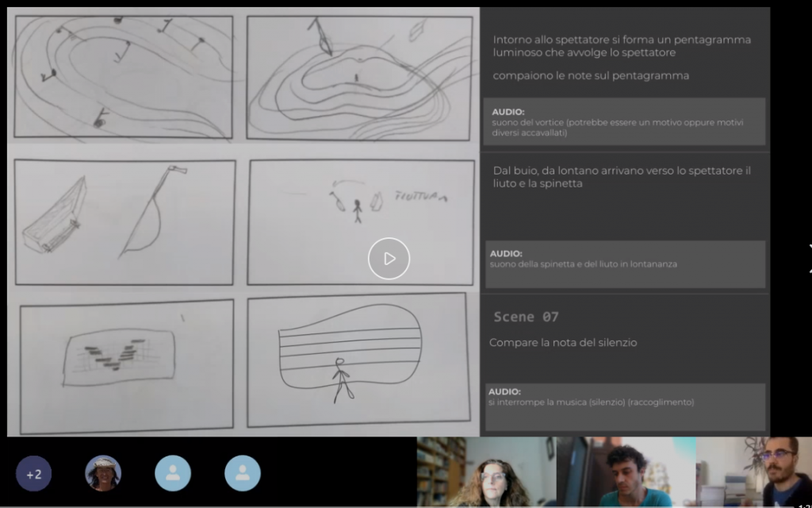The image size is (812, 508).
Task: Click the sketch with notes on swirling staff
Action: pyautogui.click(x=124, y=76)
